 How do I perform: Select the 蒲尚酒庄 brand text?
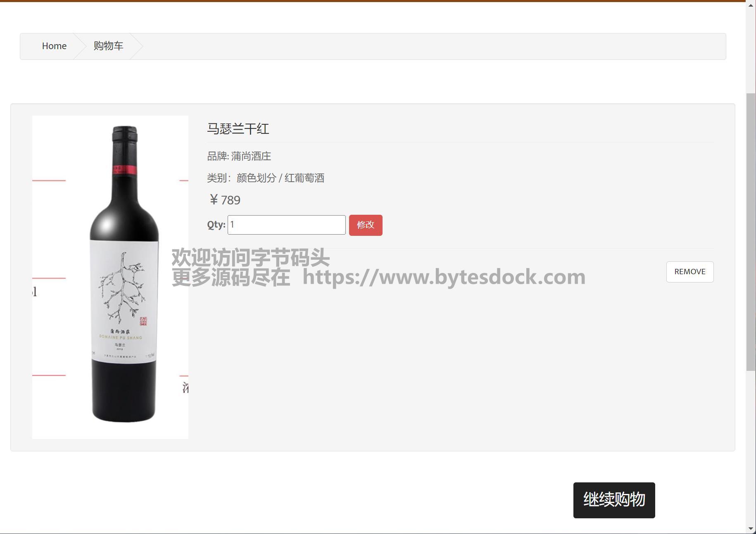[x=251, y=156]
